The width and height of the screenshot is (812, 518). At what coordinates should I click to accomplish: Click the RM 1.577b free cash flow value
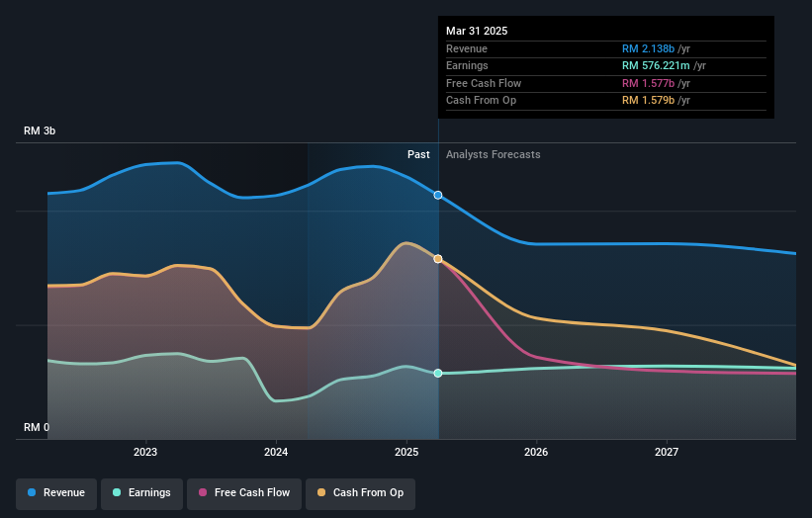pyautogui.click(x=649, y=83)
